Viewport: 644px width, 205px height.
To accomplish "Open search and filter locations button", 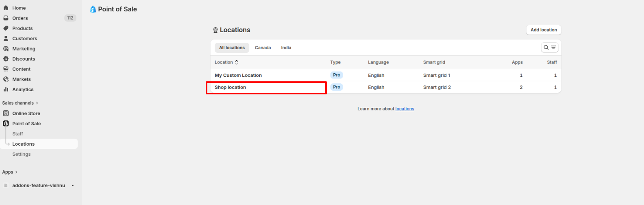I will point(549,48).
